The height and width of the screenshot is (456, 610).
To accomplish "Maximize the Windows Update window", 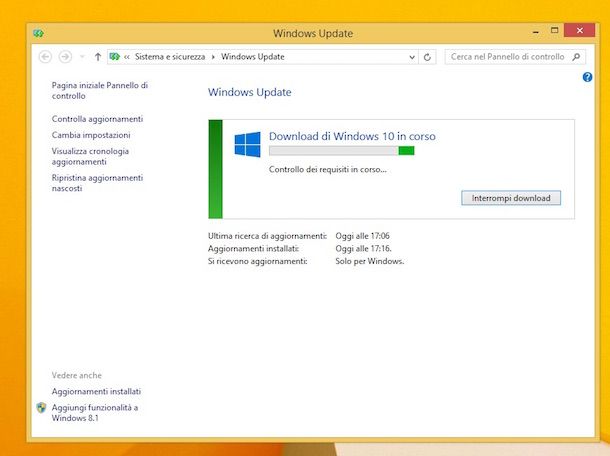I will (554, 30).
